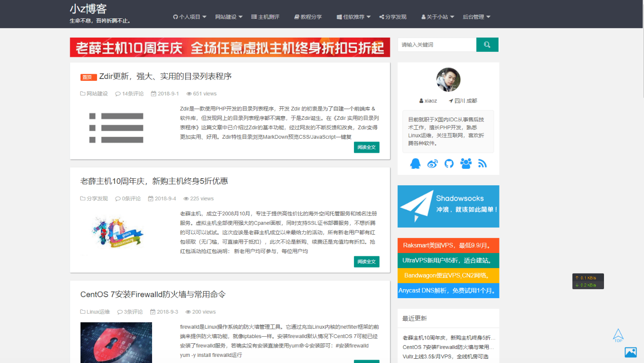Subscribe via the RSS feed icon
Viewport: 644px width, 363px height.
coord(482,163)
